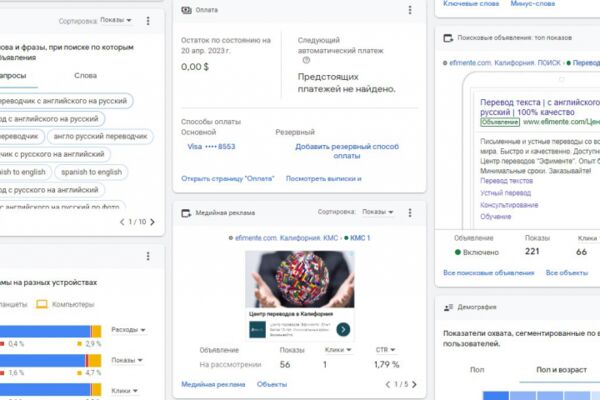Click Устный перевод sitelink
Image resolution: width=600 pixels, height=400 pixels.
pos(505,193)
